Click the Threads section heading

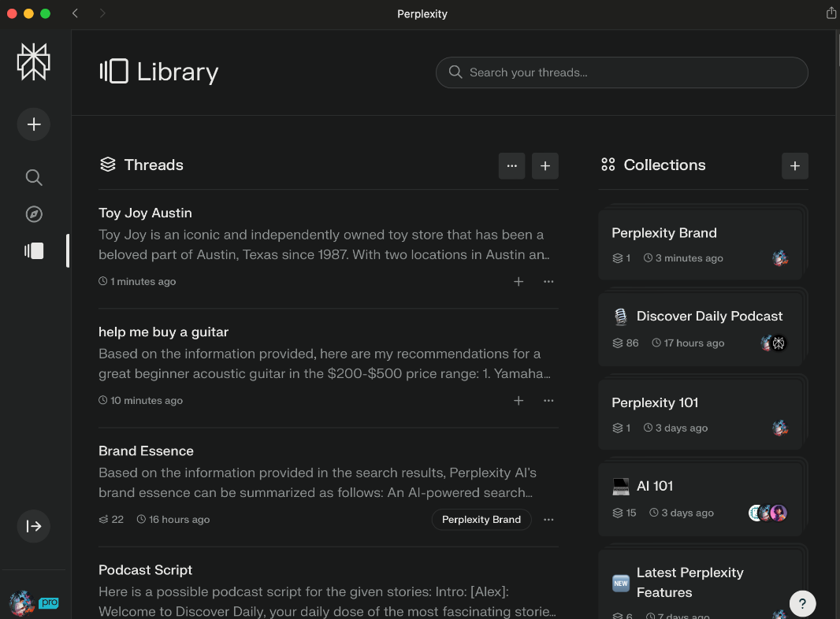tap(154, 165)
